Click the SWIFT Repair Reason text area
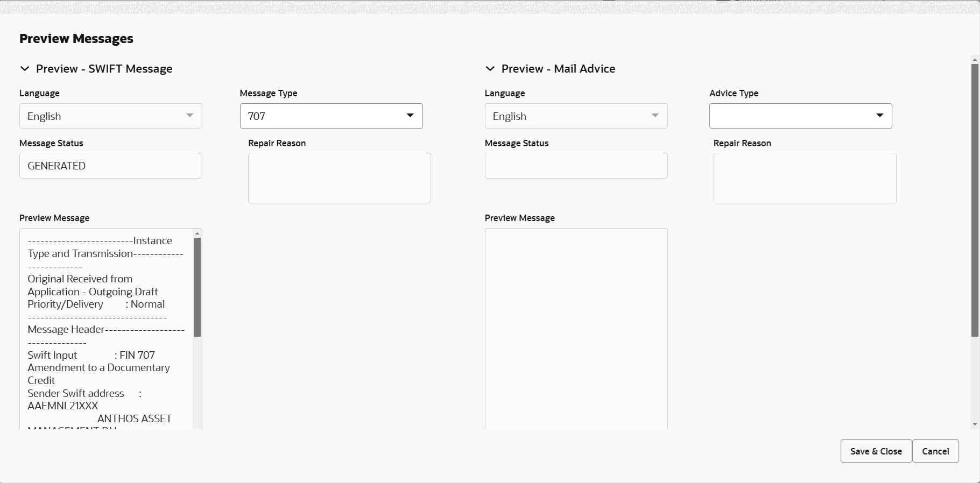This screenshot has width=980, height=483. click(340, 178)
